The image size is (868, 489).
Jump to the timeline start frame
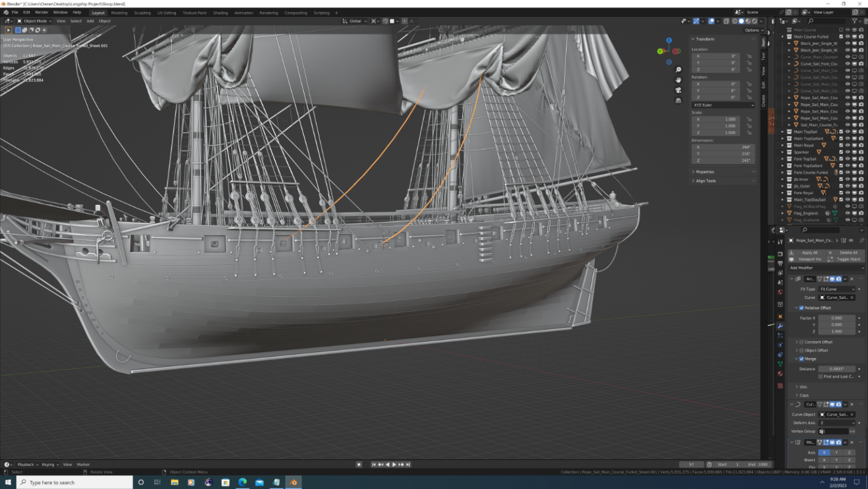374,464
